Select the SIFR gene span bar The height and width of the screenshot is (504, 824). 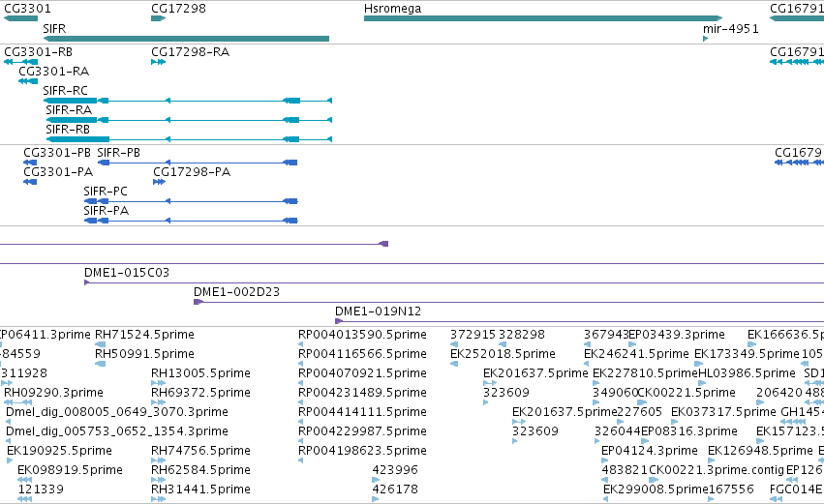pos(186,39)
